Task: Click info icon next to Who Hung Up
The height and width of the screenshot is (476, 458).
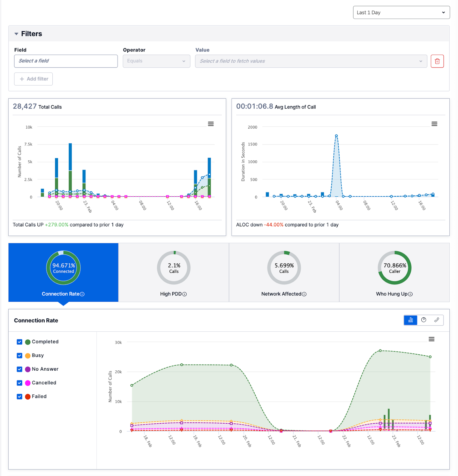Action: click(410, 294)
